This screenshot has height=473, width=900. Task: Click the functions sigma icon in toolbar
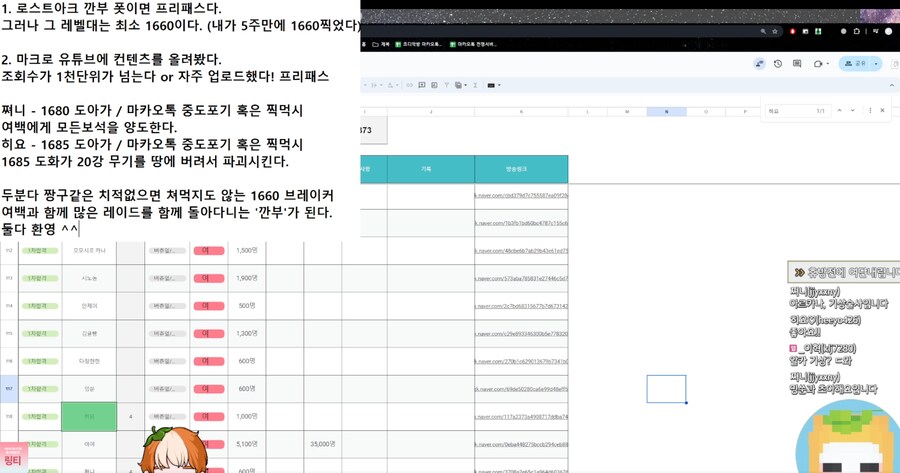(x=475, y=85)
